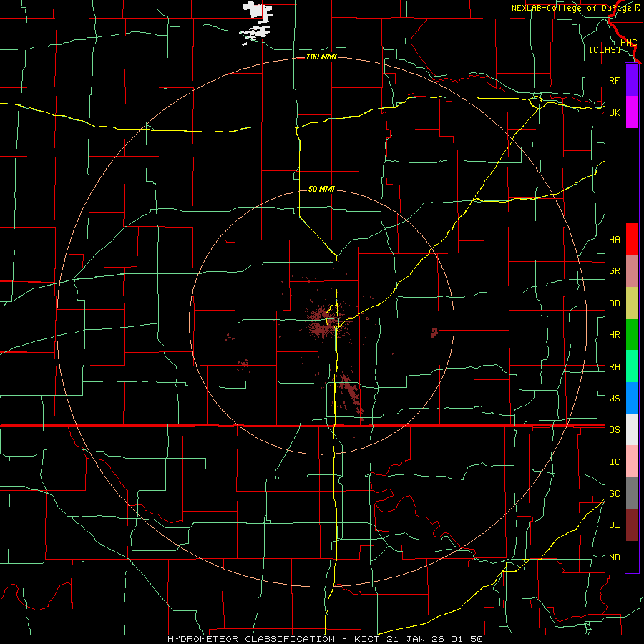Click the BD legend label
The height and width of the screenshot is (644, 644).
(615, 303)
